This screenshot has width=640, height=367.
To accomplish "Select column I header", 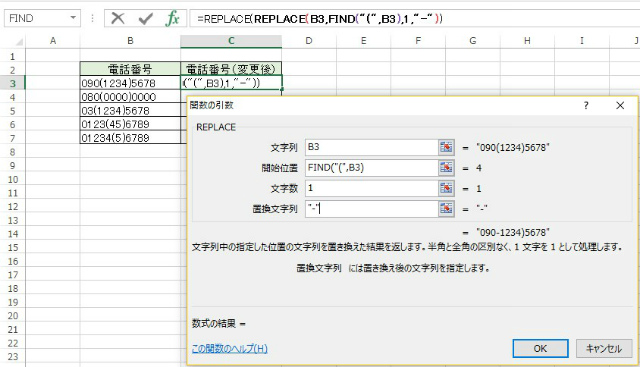I will (582, 41).
